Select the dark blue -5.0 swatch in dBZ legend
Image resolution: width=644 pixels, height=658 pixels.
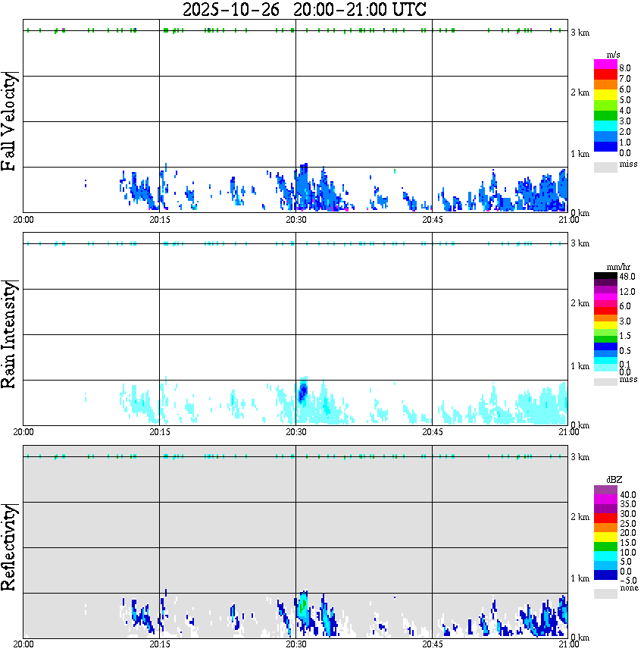pos(605,575)
